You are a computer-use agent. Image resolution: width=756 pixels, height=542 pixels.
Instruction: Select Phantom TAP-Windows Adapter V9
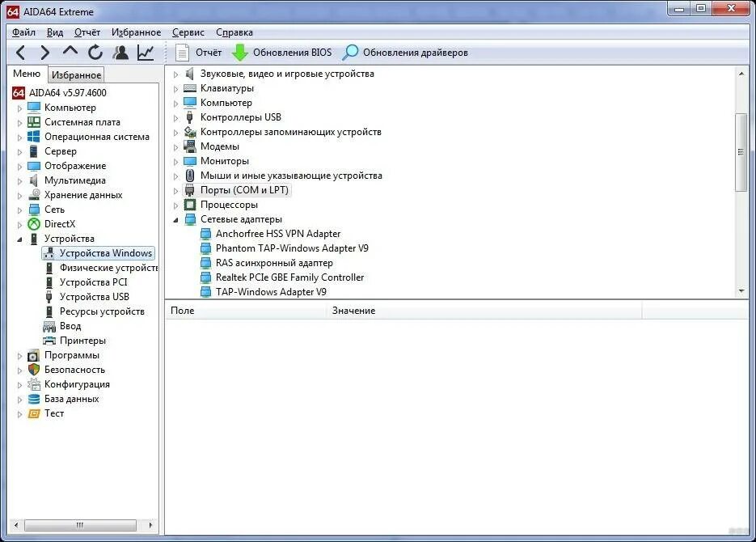coord(292,248)
